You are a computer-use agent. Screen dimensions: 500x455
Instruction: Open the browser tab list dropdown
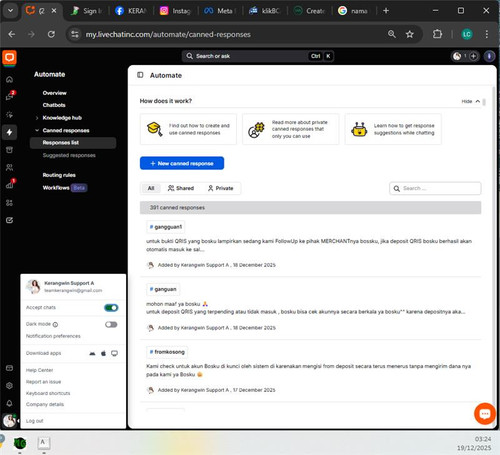pos(10,11)
